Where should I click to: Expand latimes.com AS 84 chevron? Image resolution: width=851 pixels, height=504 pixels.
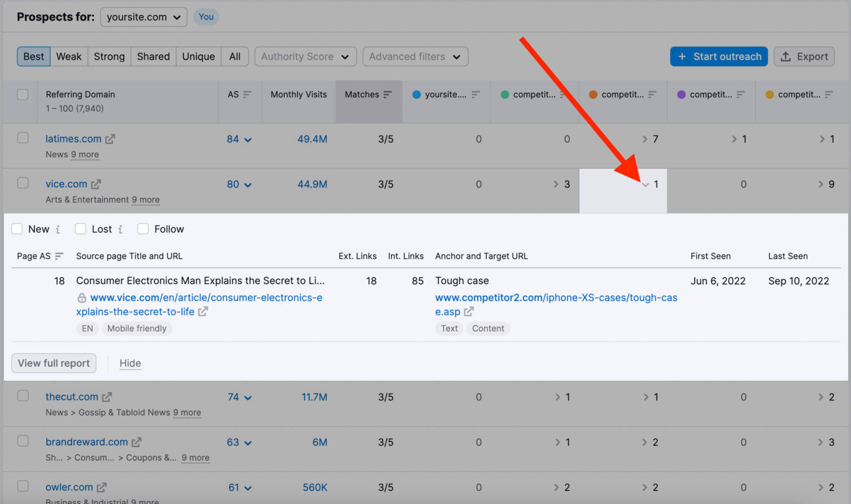click(x=248, y=140)
